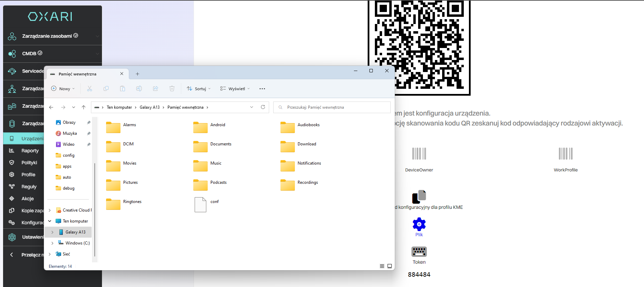Expand the Windows (C:) tree node
Viewport: 644px width, 287px height.
pyautogui.click(x=52, y=243)
